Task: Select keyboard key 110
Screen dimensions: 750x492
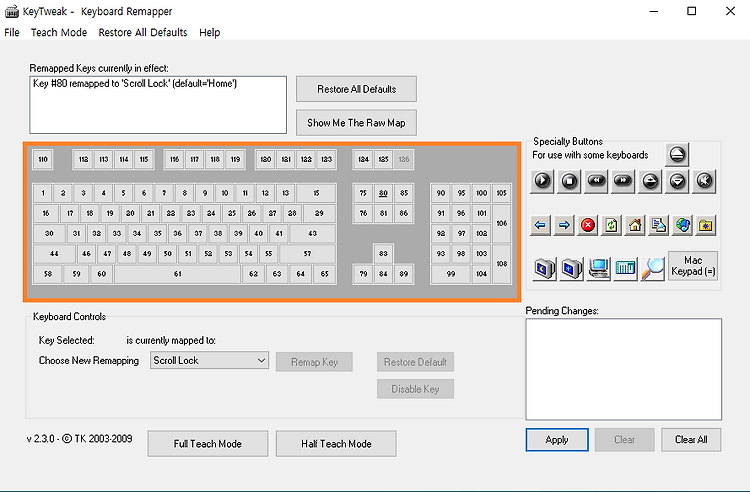Action: [x=43, y=159]
